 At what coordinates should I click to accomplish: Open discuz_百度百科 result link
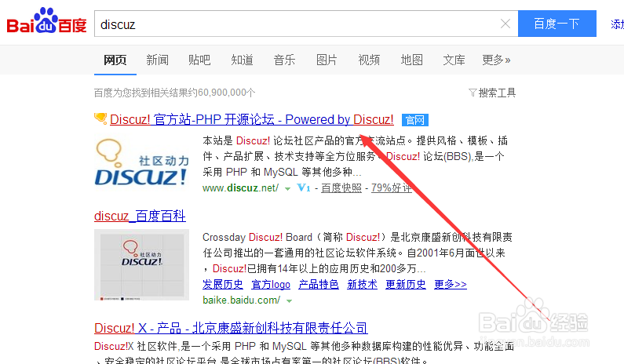tap(140, 216)
